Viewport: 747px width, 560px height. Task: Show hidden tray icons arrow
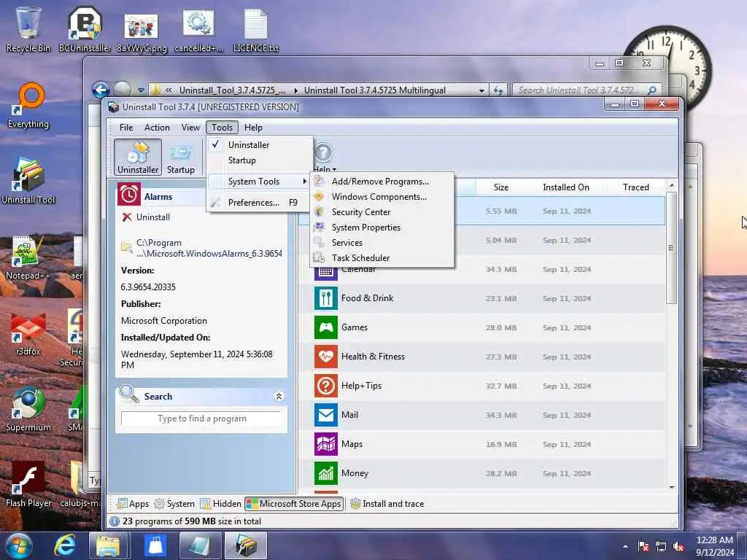(x=625, y=546)
